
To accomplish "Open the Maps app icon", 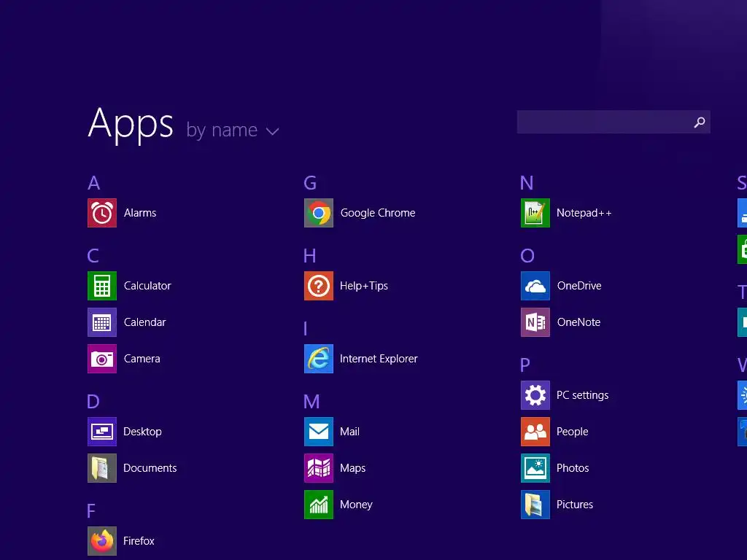I will (319, 468).
